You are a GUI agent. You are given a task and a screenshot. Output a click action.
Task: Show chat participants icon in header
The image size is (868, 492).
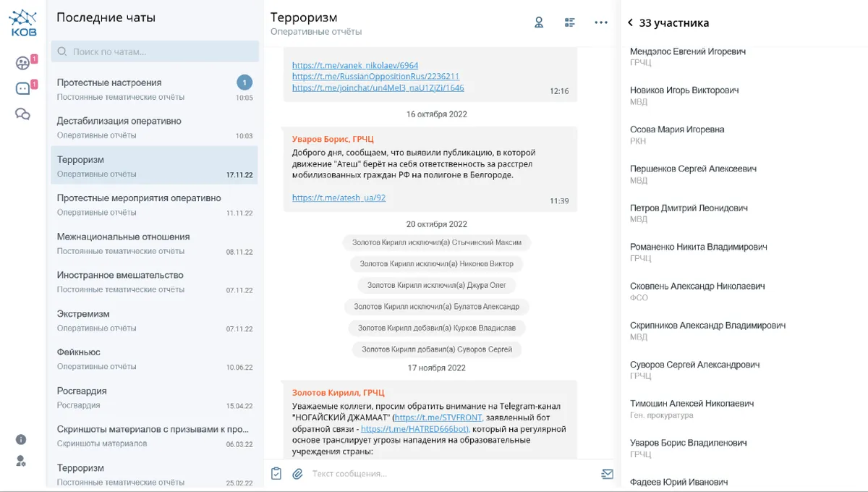[538, 22]
